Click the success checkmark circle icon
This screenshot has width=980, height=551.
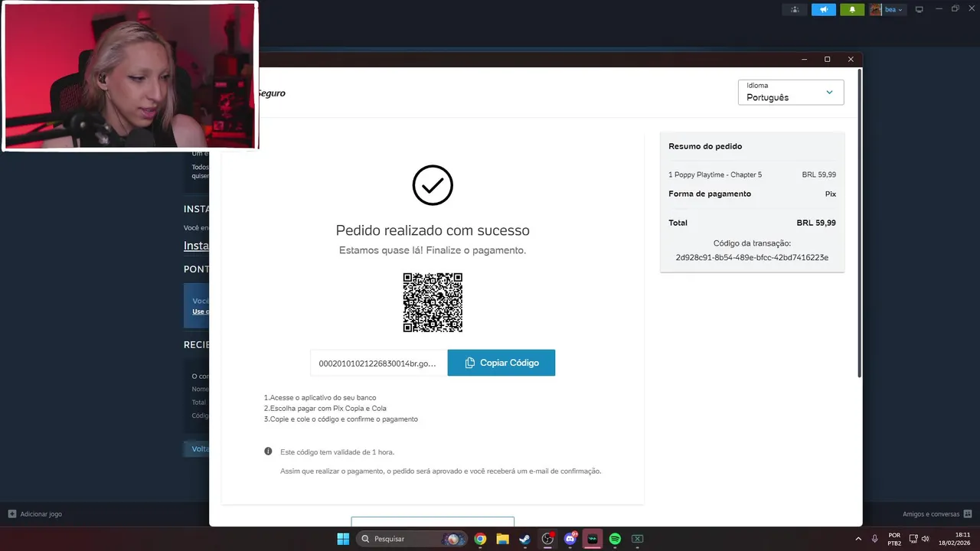point(433,184)
